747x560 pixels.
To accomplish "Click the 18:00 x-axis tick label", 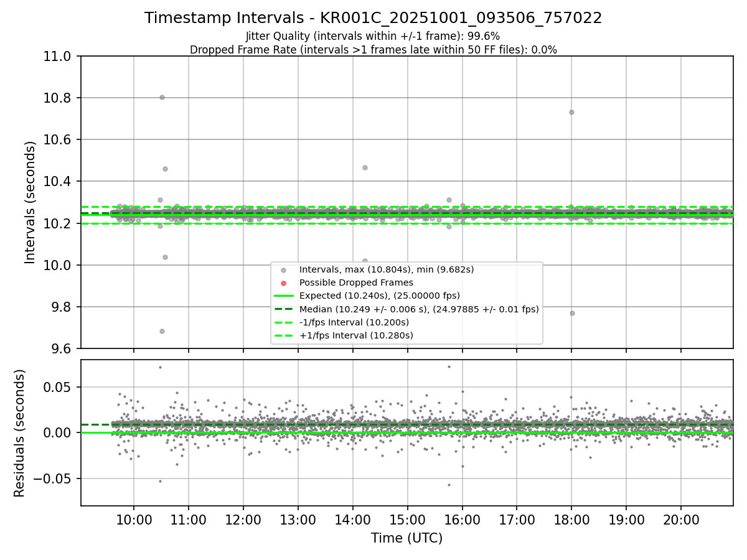I will pyautogui.click(x=571, y=520).
